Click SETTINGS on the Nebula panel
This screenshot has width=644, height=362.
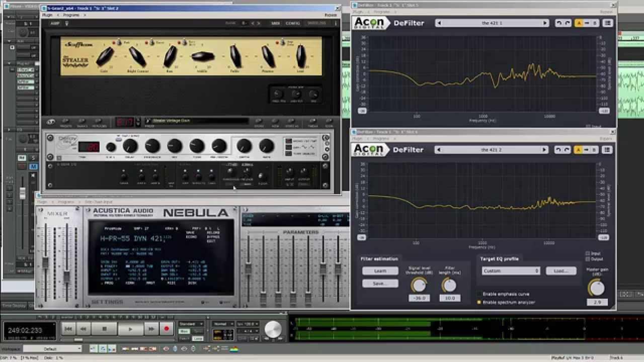pyautogui.click(x=107, y=302)
